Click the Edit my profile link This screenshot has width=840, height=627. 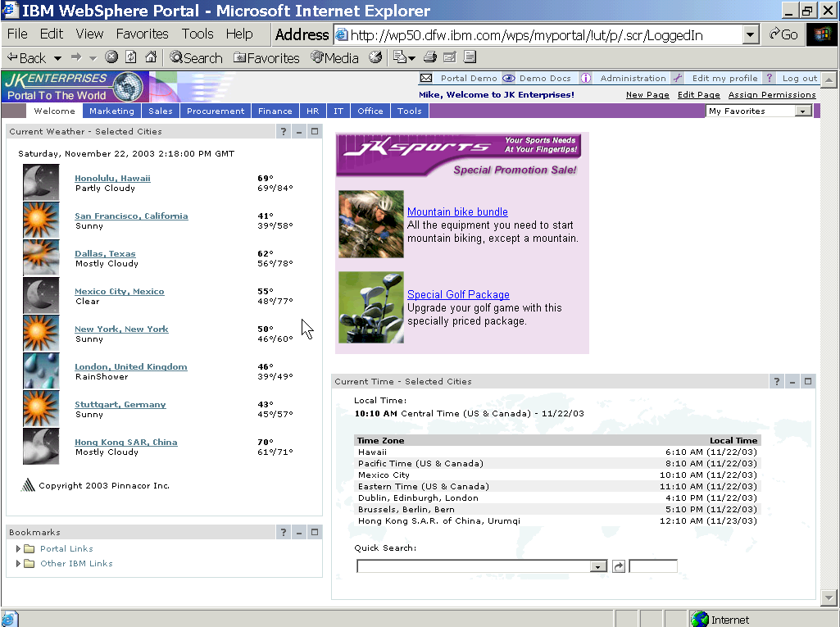pyautogui.click(x=724, y=78)
